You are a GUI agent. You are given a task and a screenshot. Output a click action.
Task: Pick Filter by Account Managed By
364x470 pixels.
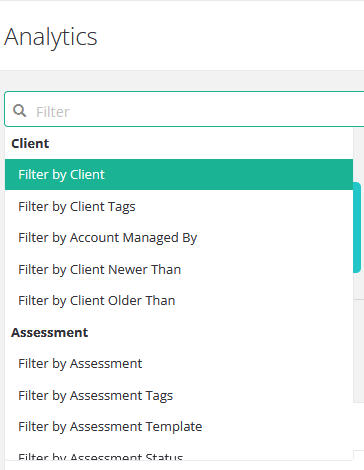pyautogui.click(x=179, y=238)
